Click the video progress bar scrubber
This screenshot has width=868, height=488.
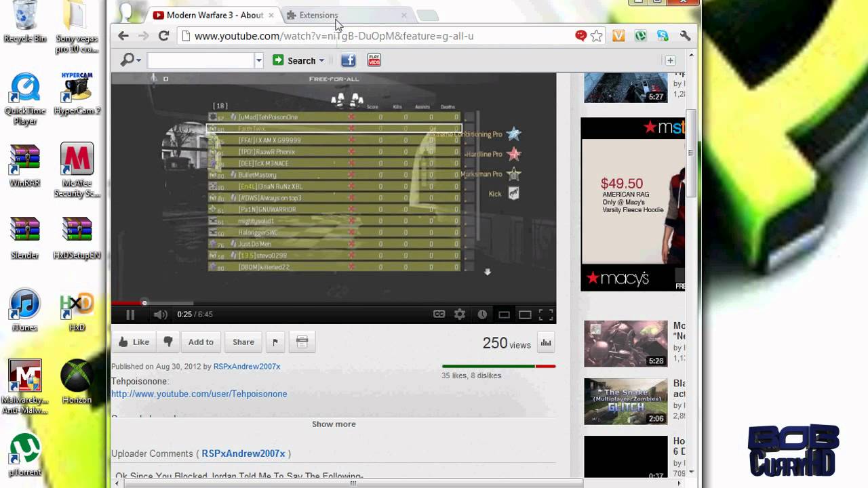(x=144, y=303)
